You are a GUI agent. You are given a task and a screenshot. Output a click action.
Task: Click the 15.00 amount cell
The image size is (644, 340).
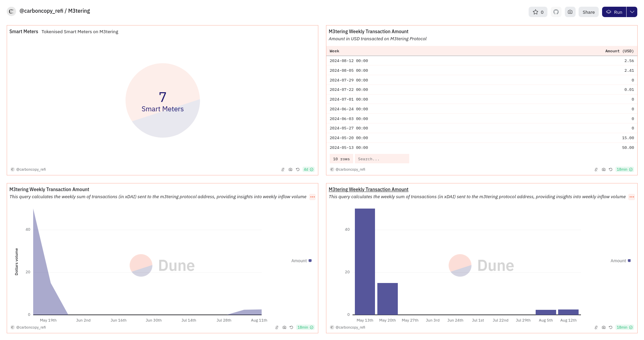[x=628, y=138]
